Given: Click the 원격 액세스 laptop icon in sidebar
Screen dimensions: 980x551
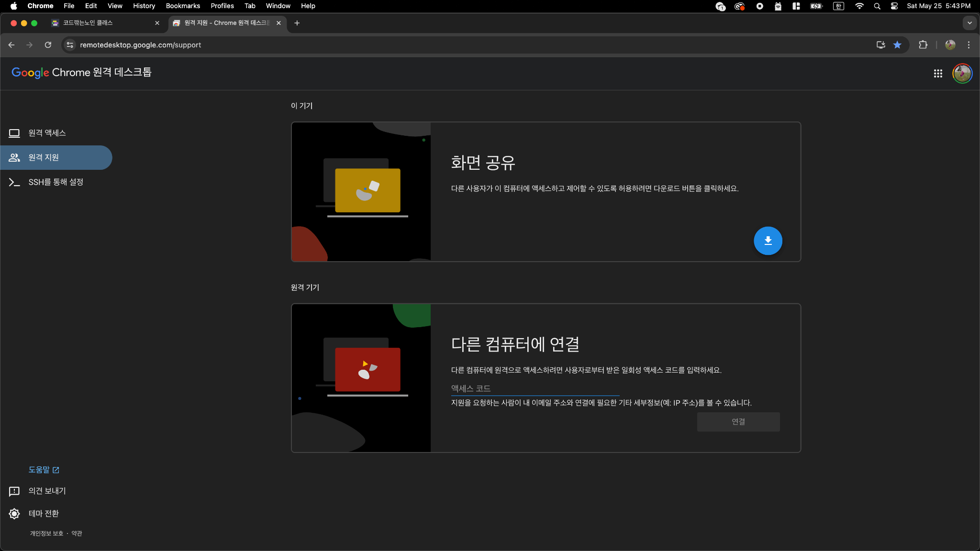Looking at the screenshot, I should click(x=14, y=133).
